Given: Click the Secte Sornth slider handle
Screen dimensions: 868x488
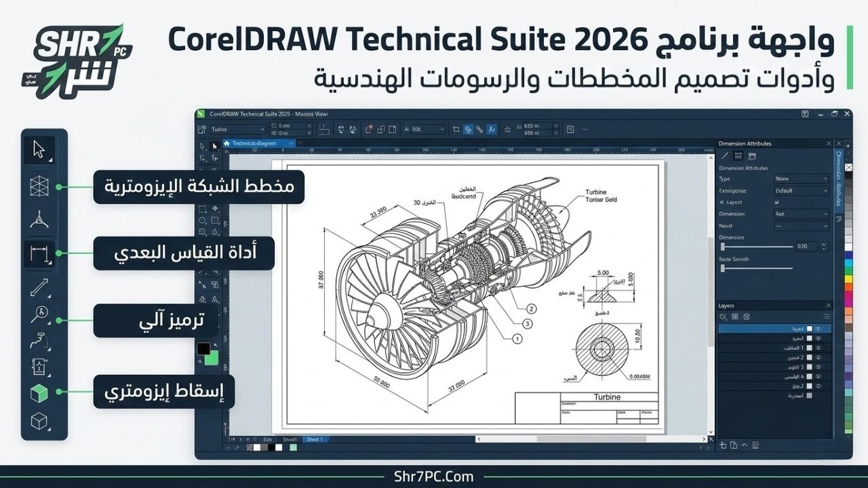Looking at the screenshot, I should [723, 268].
